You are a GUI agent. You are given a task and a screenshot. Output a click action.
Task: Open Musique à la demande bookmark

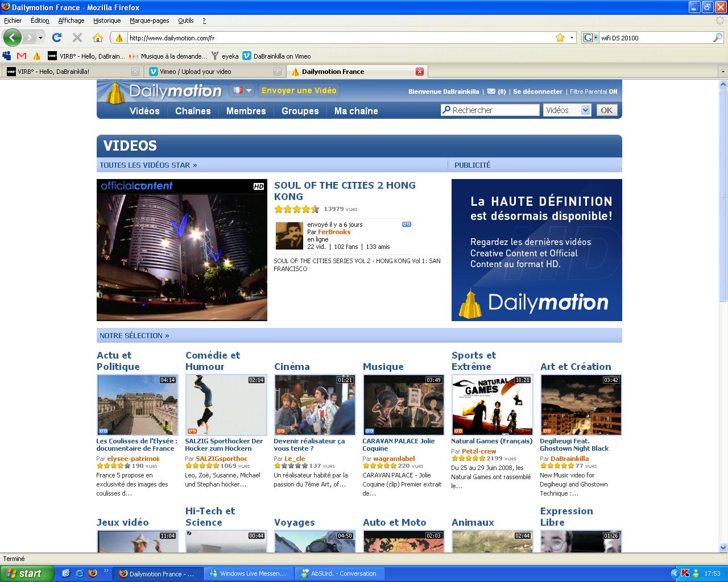[x=168, y=56]
